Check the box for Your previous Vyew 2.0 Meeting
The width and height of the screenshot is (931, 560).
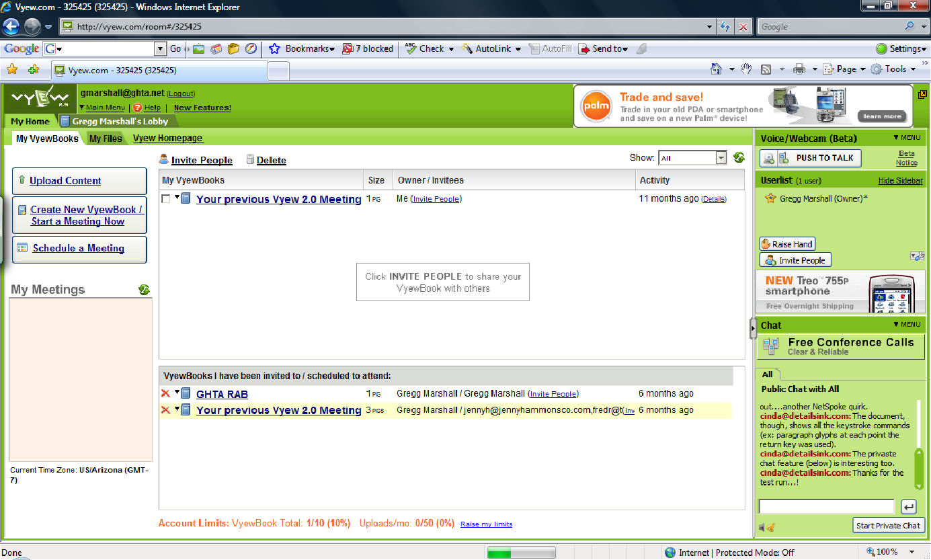(166, 199)
